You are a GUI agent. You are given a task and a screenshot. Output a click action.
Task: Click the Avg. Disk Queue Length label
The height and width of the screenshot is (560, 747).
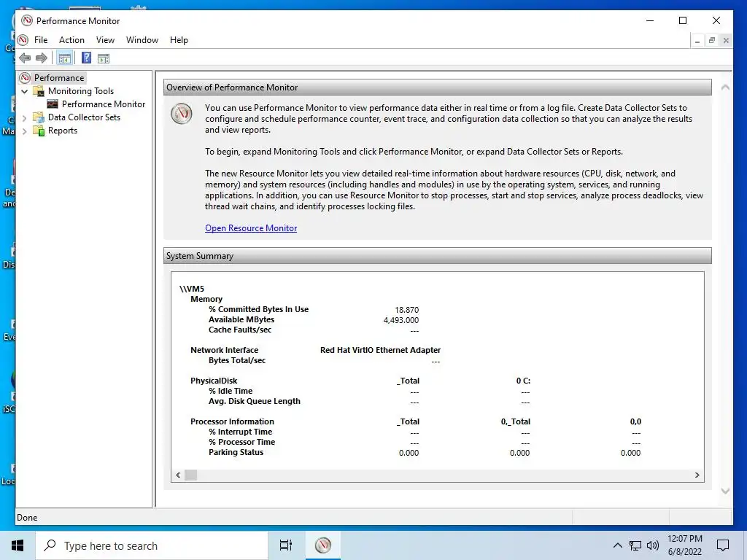click(255, 401)
